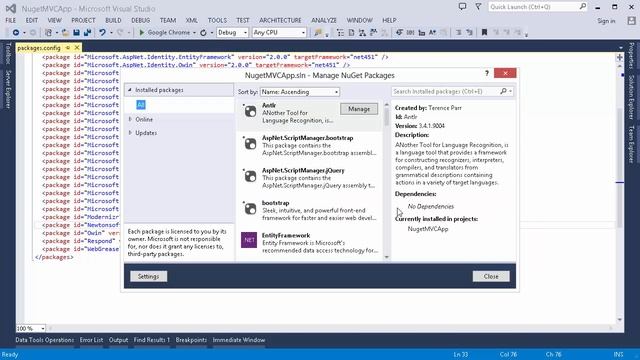This screenshot has width=640, height=360.
Task: Open the Toolbox side tab
Action: click(x=8, y=54)
